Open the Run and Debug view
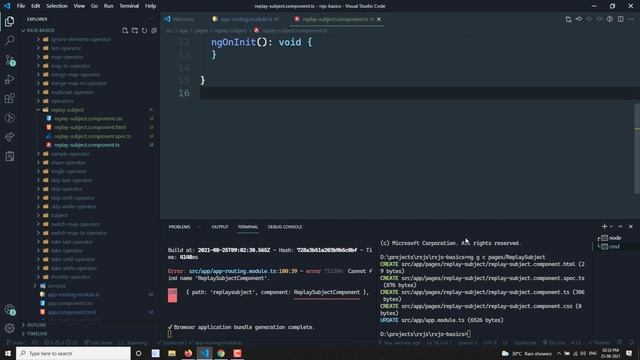The width and height of the screenshot is (640, 360). (x=9, y=79)
